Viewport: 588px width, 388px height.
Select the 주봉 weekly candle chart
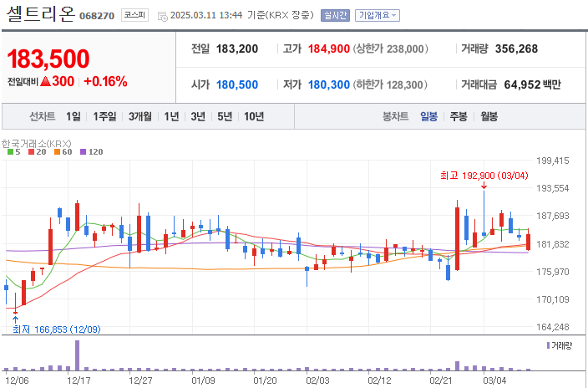tap(459, 116)
